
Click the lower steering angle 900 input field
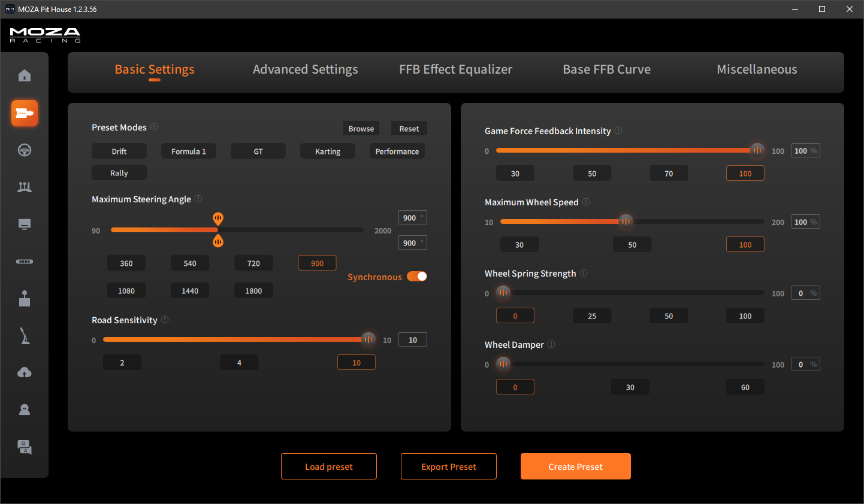(x=413, y=242)
